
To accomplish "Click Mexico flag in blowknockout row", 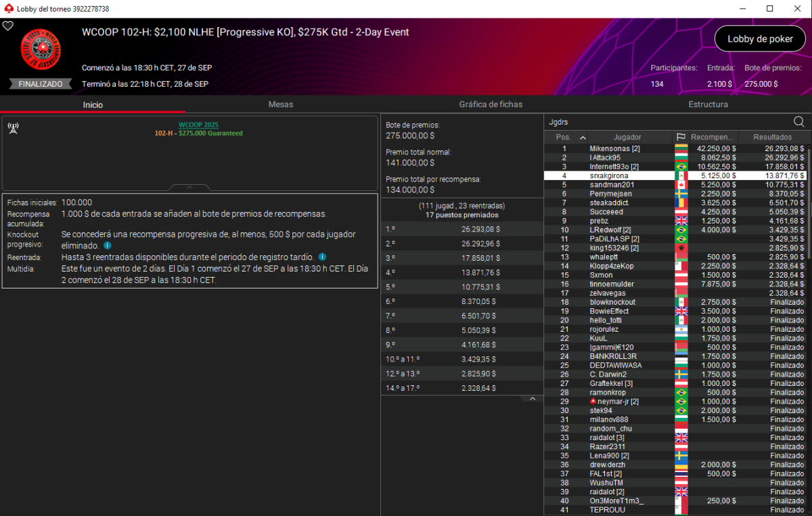I will pyautogui.click(x=681, y=302).
